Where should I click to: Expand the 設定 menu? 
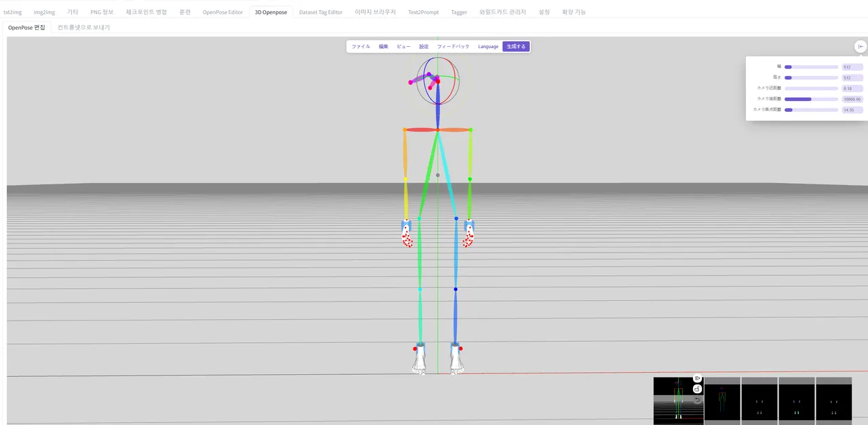pos(424,47)
